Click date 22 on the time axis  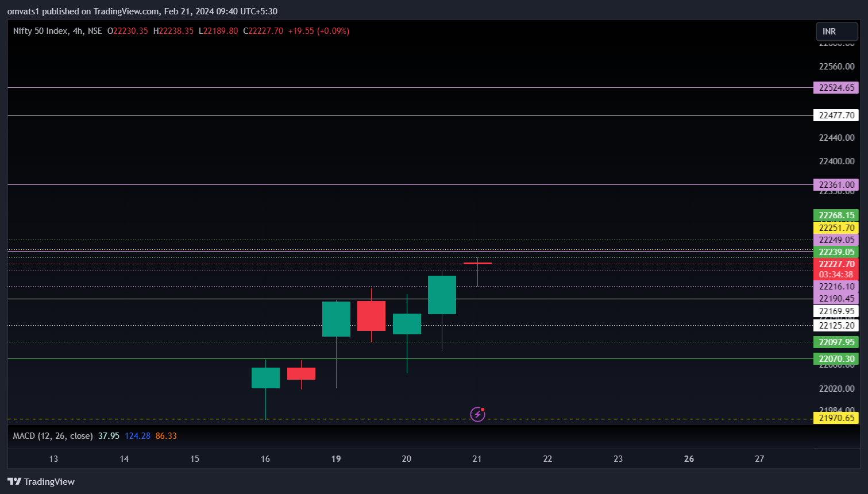pyautogui.click(x=547, y=459)
